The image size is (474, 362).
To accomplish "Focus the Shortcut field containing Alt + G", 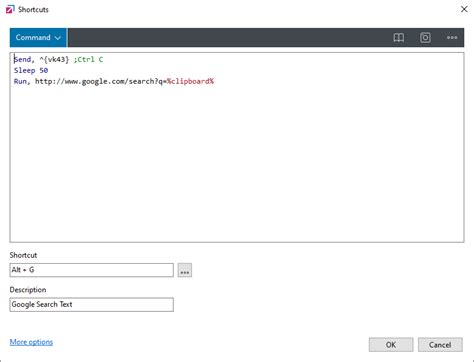I will (91, 270).
